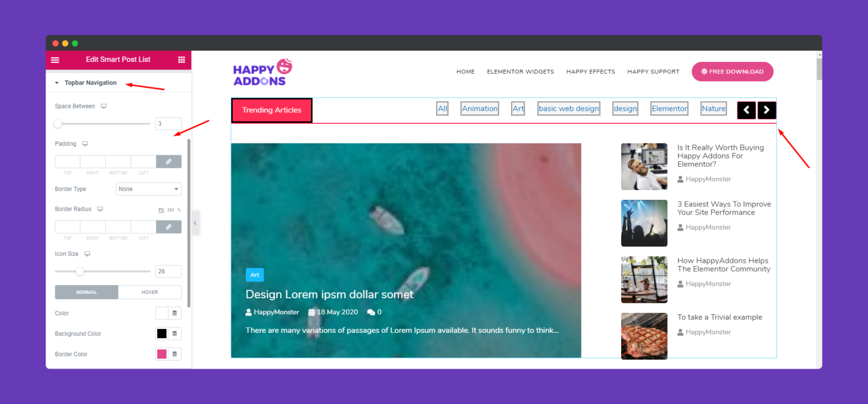Click the previous arrow navigation button
Viewport: 868px width, 404px height.
(x=746, y=110)
